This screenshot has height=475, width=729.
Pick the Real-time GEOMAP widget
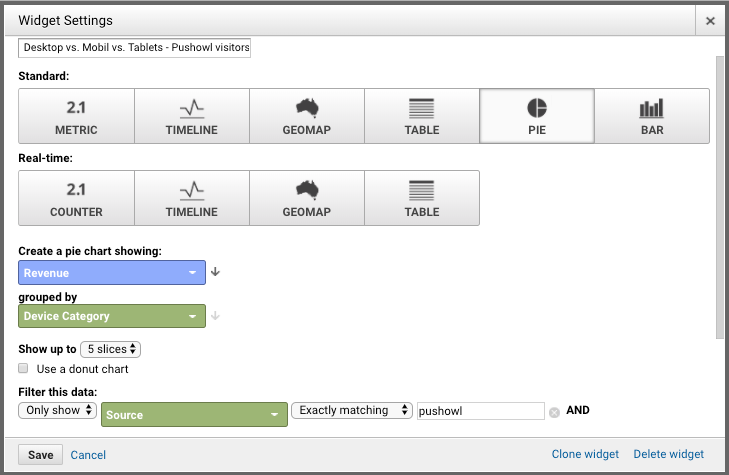pyautogui.click(x=307, y=198)
